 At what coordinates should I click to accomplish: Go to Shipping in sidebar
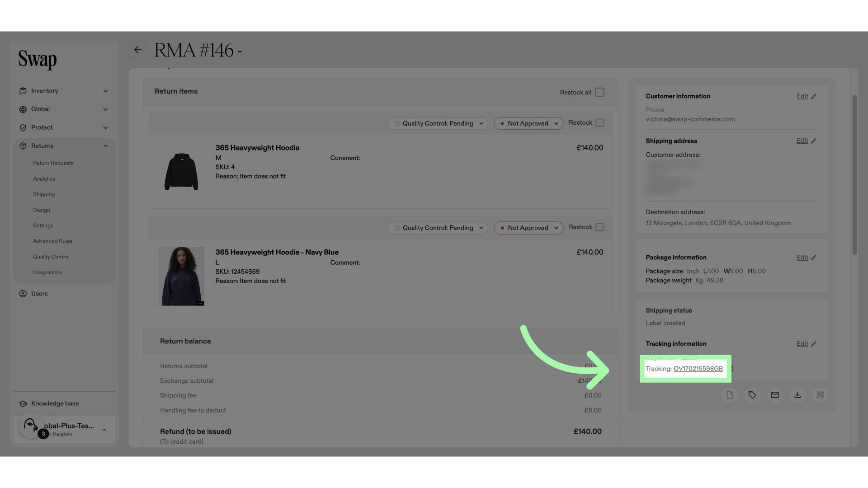tap(44, 194)
